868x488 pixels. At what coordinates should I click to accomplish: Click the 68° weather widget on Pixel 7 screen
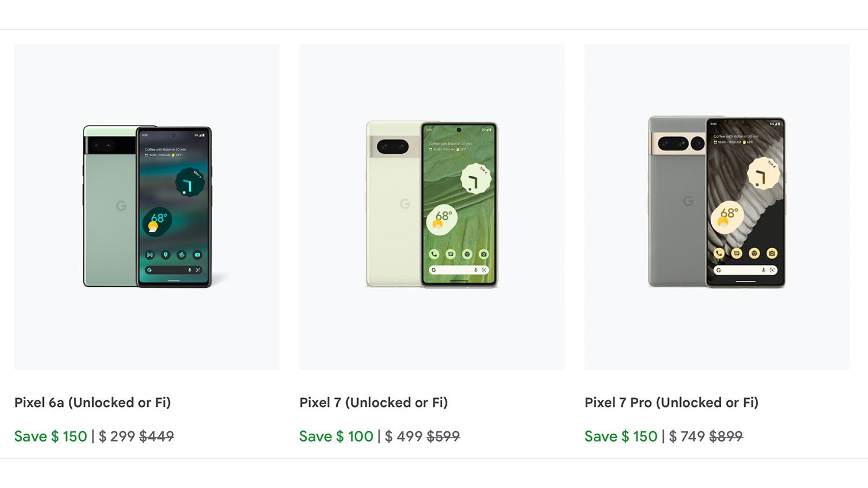coord(442,219)
